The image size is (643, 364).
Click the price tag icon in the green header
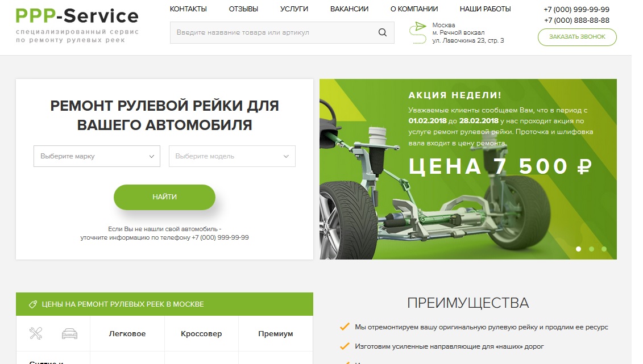click(33, 304)
